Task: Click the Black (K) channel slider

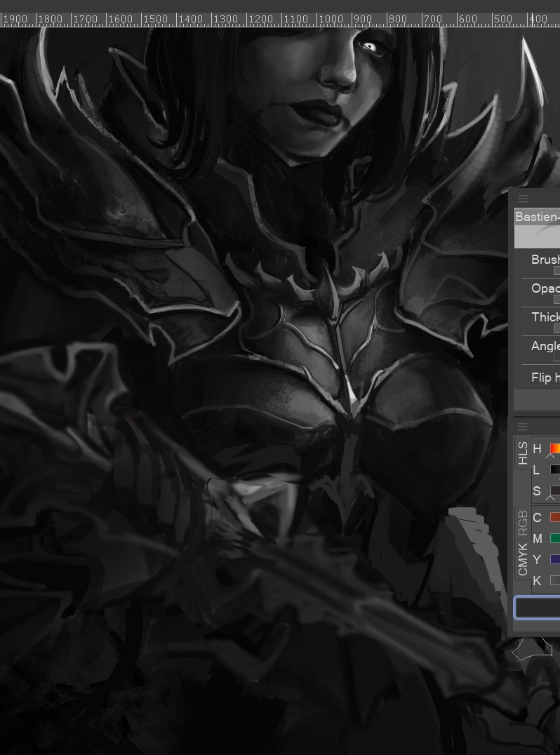Action: [x=554, y=581]
